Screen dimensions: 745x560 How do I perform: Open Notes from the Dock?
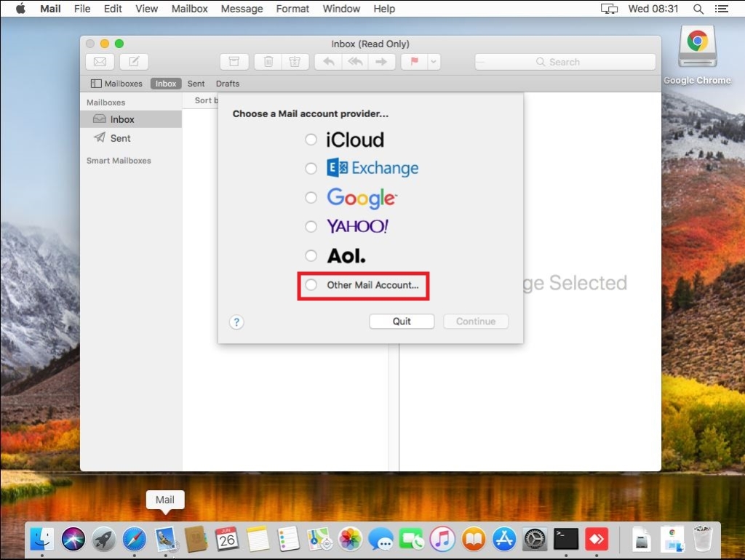click(258, 539)
